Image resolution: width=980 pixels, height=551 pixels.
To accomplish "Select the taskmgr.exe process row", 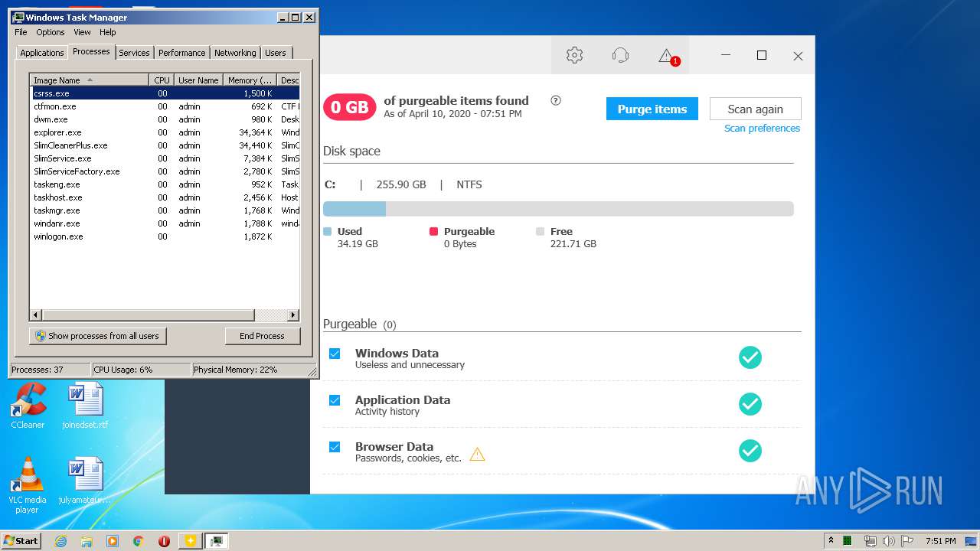I will click(164, 210).
